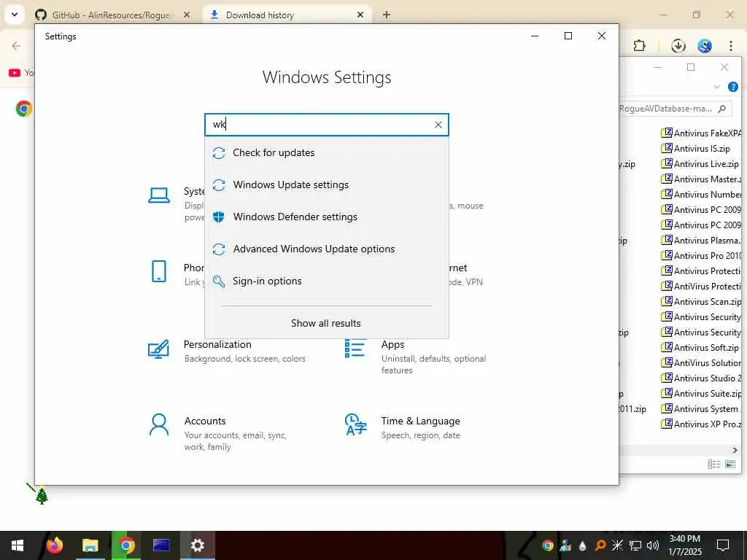Open the Apps list icon

click(355, 348)
